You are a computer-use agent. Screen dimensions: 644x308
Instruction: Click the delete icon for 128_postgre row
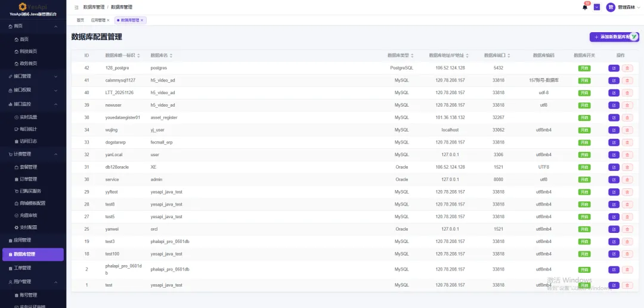coord(627,68)
